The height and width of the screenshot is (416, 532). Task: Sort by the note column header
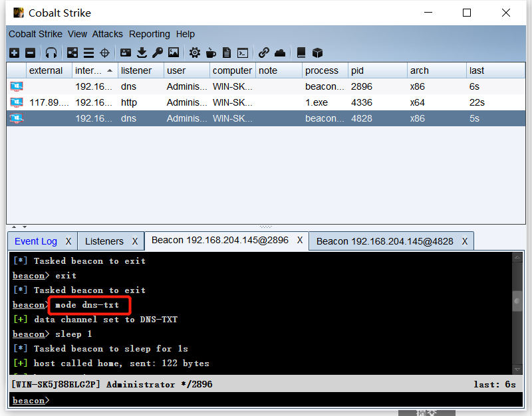click(x=279, y=70)
